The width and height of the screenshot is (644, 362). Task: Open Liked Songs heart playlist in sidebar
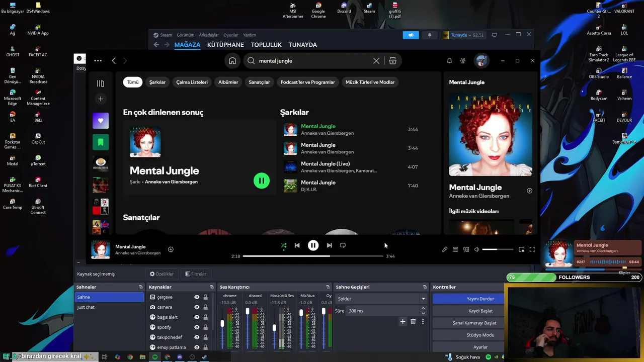101,121
